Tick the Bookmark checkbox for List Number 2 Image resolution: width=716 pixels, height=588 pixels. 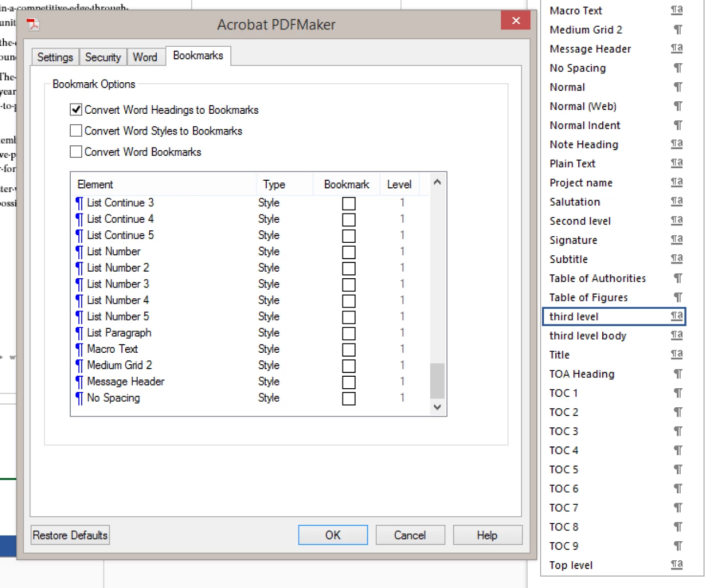pos(349,269)
